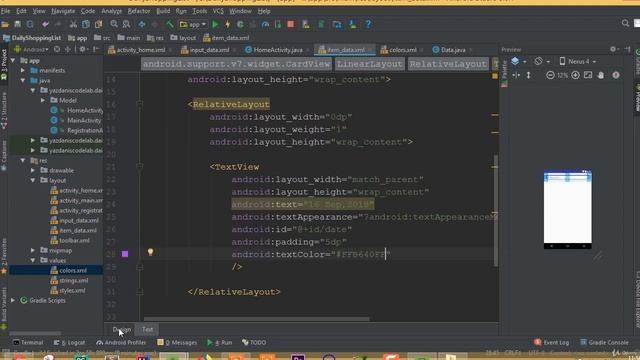
Task: Select the pan hand tool in preview
Action: [x=601, y=75]
